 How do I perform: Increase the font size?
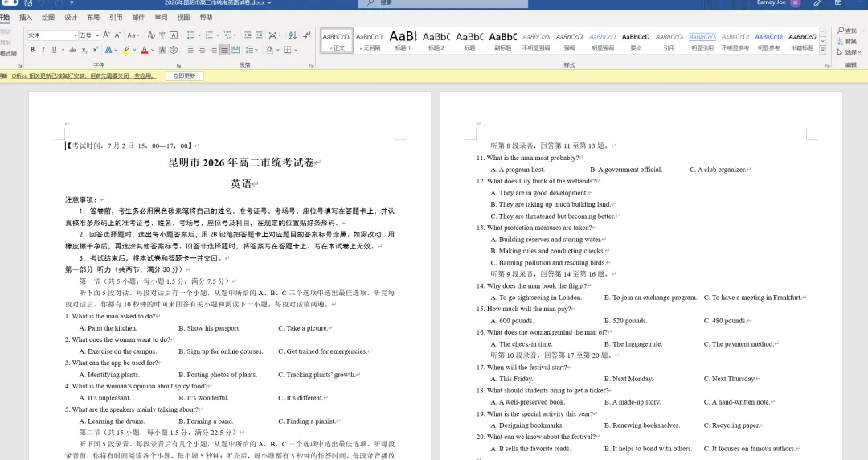[106, 35]
